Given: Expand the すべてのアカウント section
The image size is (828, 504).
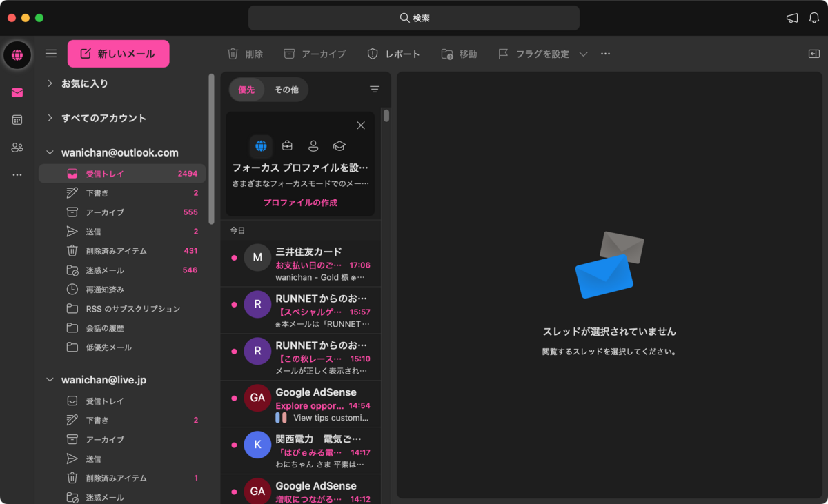Looking at the screenshot, I should [x=50, y=118].
